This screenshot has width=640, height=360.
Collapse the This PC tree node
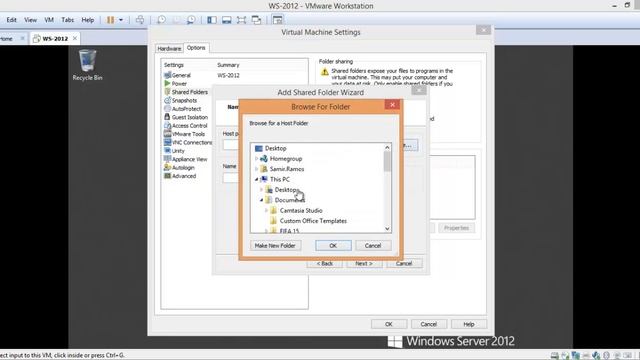tap(257, 179)
